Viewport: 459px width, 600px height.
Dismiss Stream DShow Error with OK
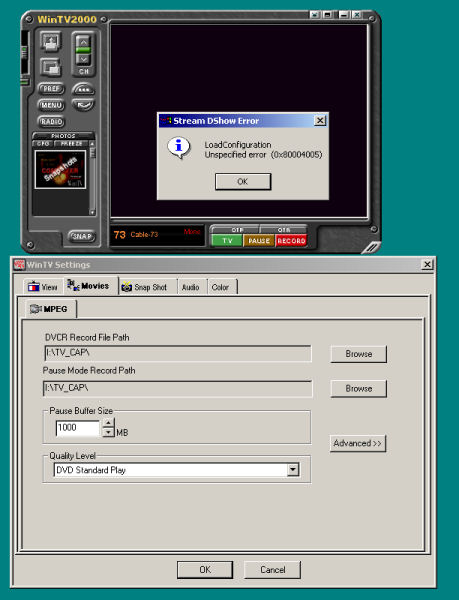pos(243,181)
